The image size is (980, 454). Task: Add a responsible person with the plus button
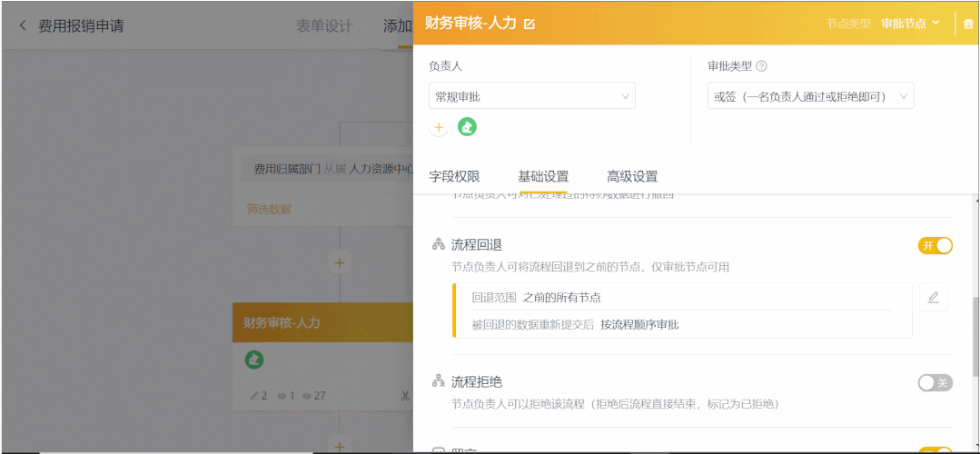439,127
